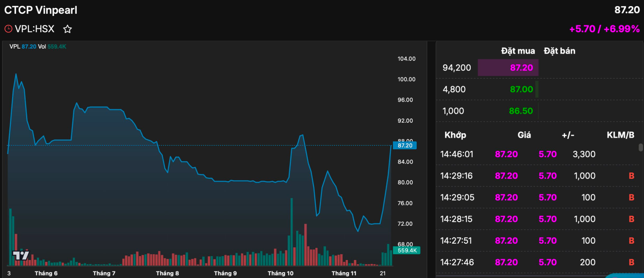
Task: Click the Tháng 9 label on time axis
Action: point(225,273)
